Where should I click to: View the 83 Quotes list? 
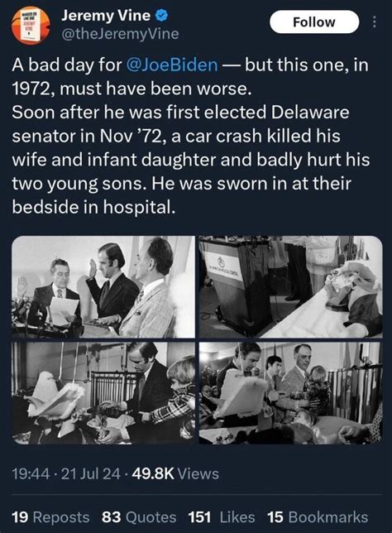click(139, 517)
